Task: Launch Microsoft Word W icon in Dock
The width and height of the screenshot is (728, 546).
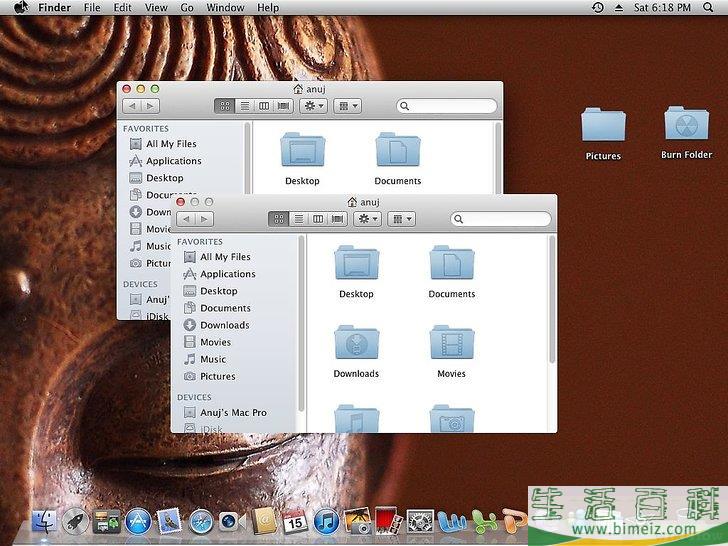Action: (451, 521)
